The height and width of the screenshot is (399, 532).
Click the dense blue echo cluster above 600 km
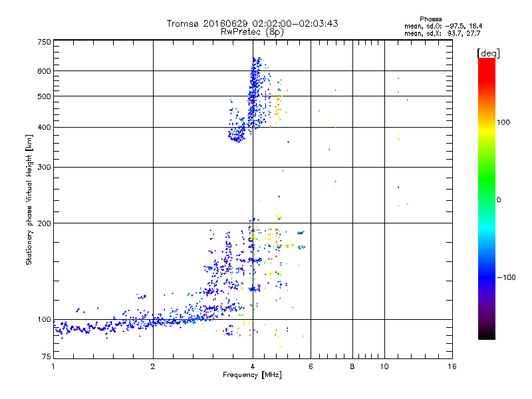(x=255, y=65)
